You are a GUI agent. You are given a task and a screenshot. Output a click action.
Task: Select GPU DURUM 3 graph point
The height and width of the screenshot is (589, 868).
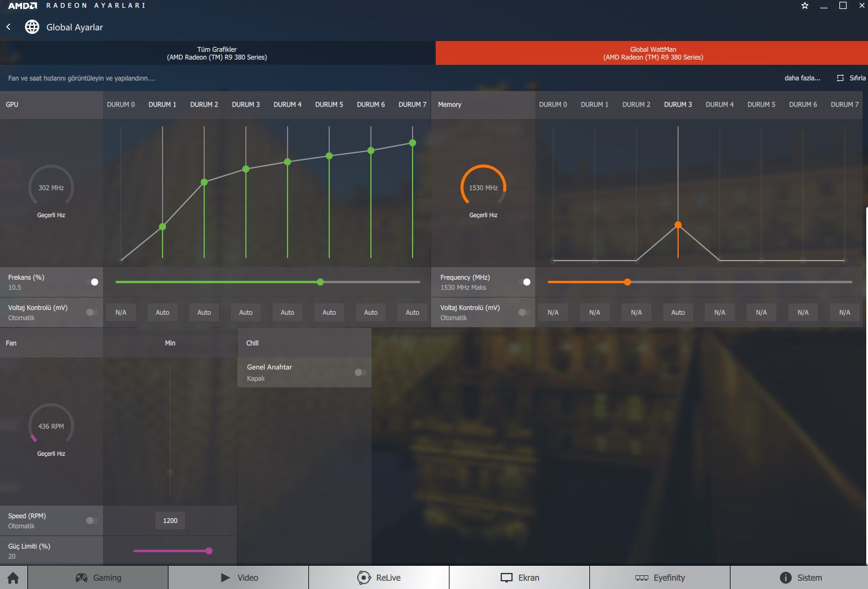coord(246,170)
